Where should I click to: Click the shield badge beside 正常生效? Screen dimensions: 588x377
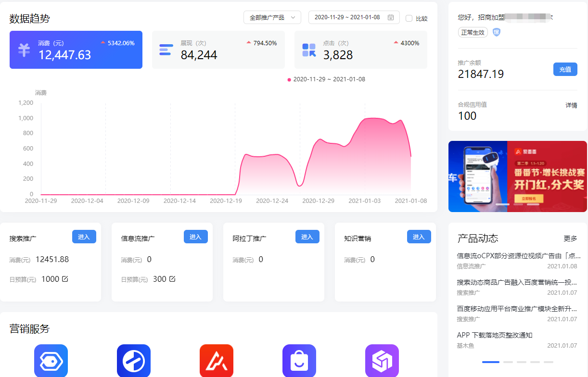[497, 32]
